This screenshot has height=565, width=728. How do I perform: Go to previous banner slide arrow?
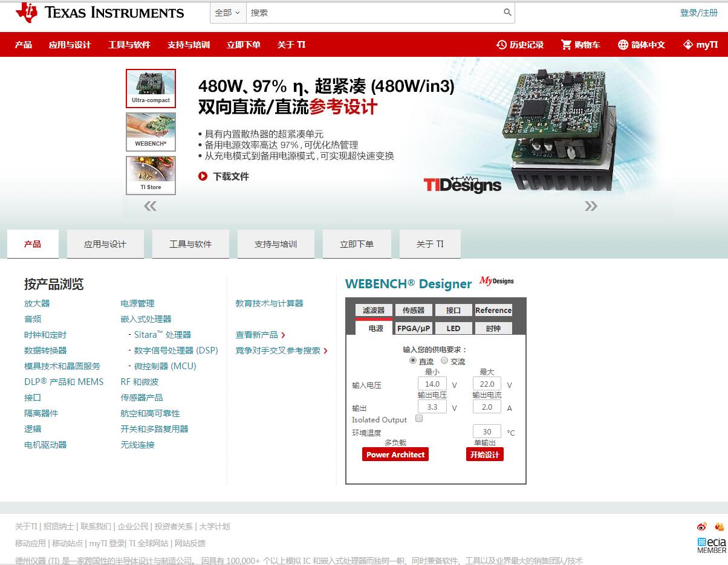click(150, 206)
